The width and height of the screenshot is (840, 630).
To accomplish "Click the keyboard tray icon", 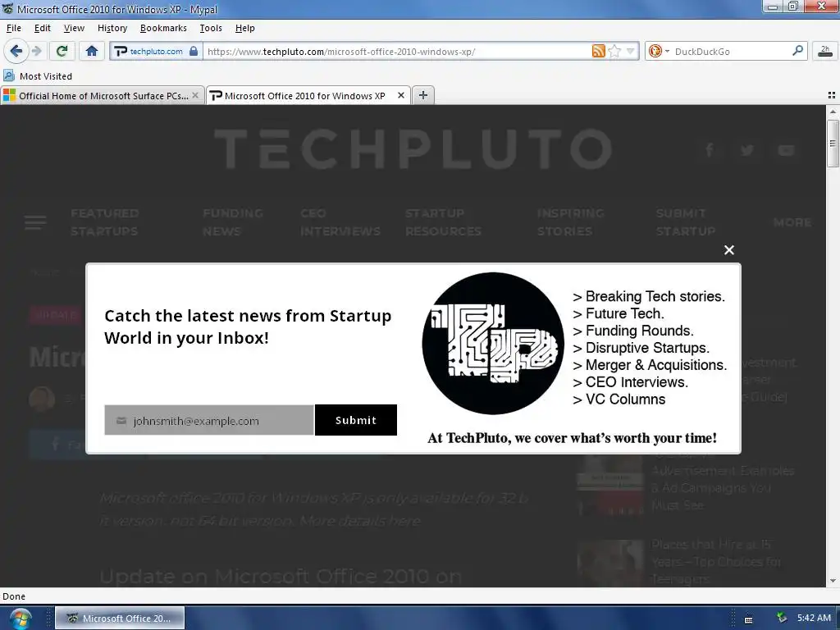I will tap(748, 619).
